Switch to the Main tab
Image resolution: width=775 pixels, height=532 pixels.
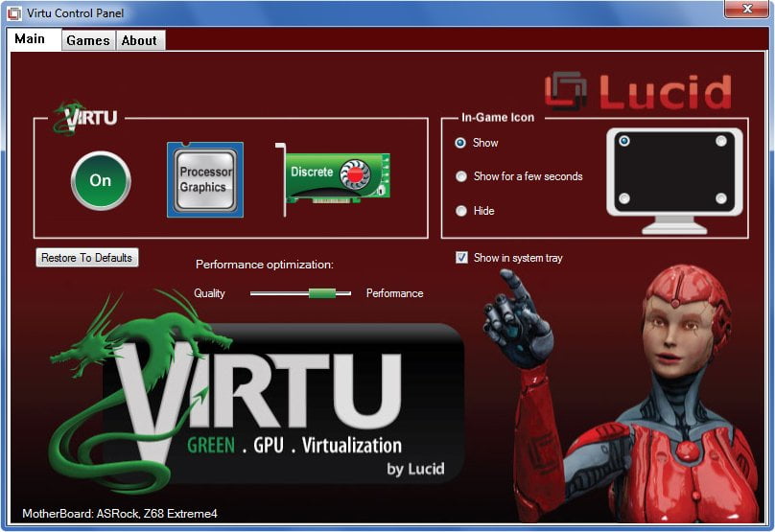click(35, 39)
